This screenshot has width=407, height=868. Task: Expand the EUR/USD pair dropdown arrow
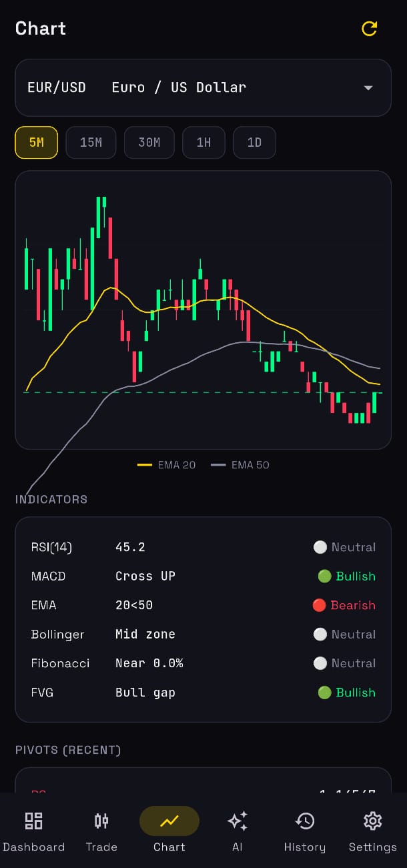pos(368,88)
